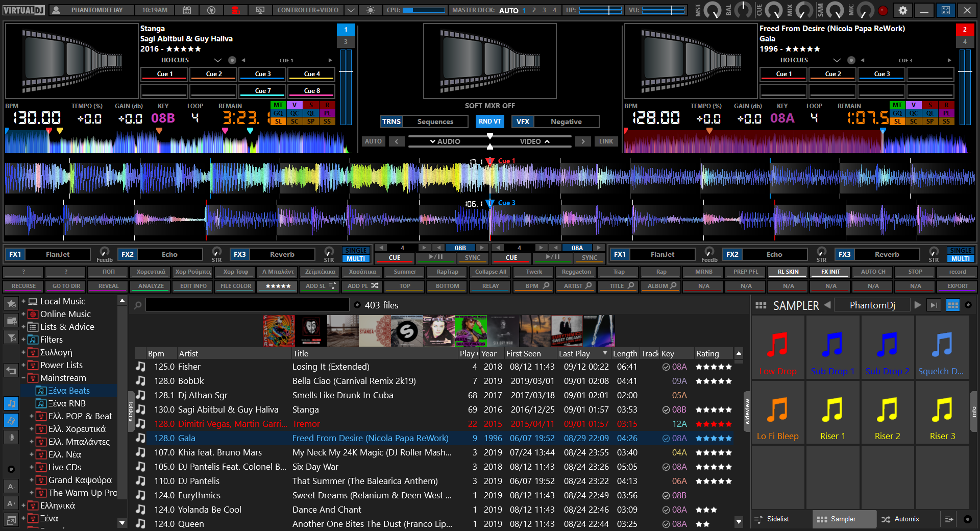Click the microphone icon in left sidebar
Viewport: 980px width, 531px height.
[x=11, y=437]
